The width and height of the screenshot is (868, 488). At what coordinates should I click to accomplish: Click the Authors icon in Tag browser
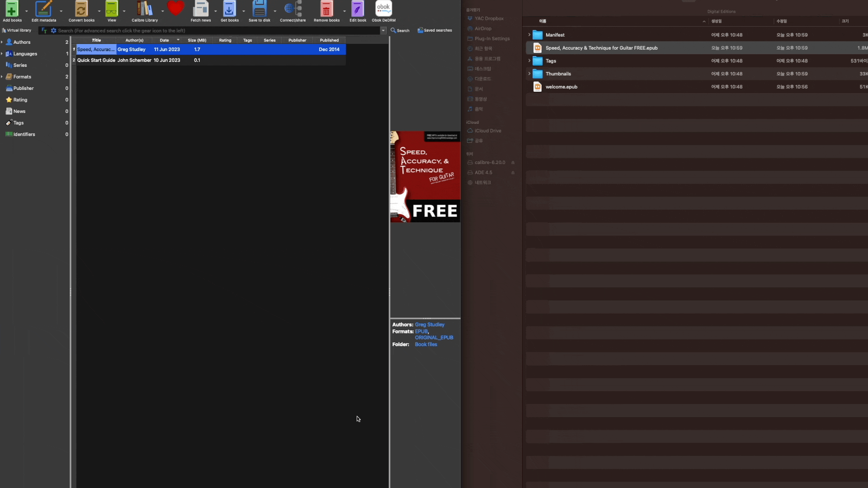pos(9,42)
